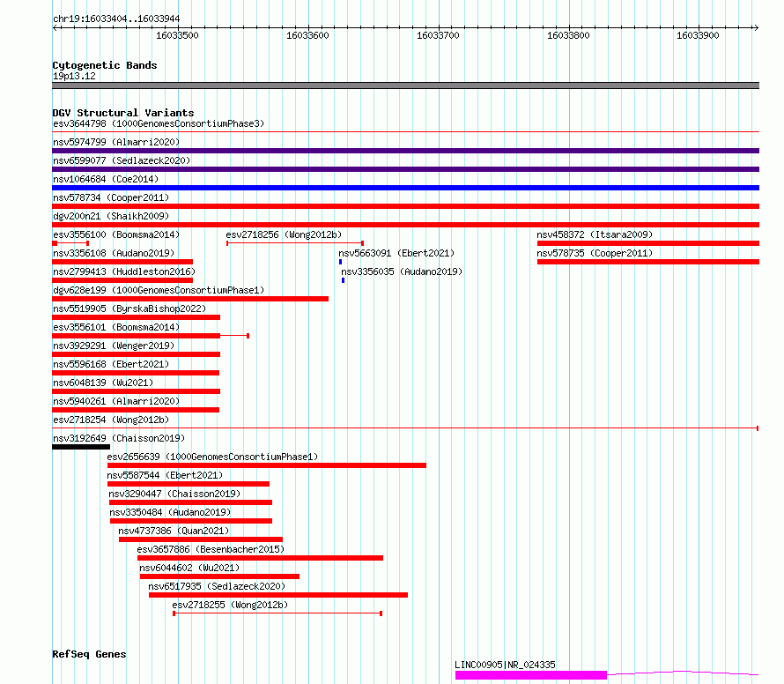Click nsv5596168 (Ebert2021) label

(111, 364)
